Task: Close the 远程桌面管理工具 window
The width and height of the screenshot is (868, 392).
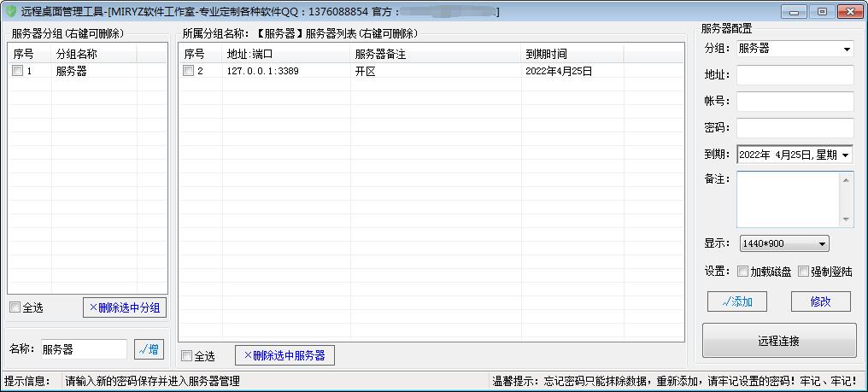Action: tap(851, 12)
